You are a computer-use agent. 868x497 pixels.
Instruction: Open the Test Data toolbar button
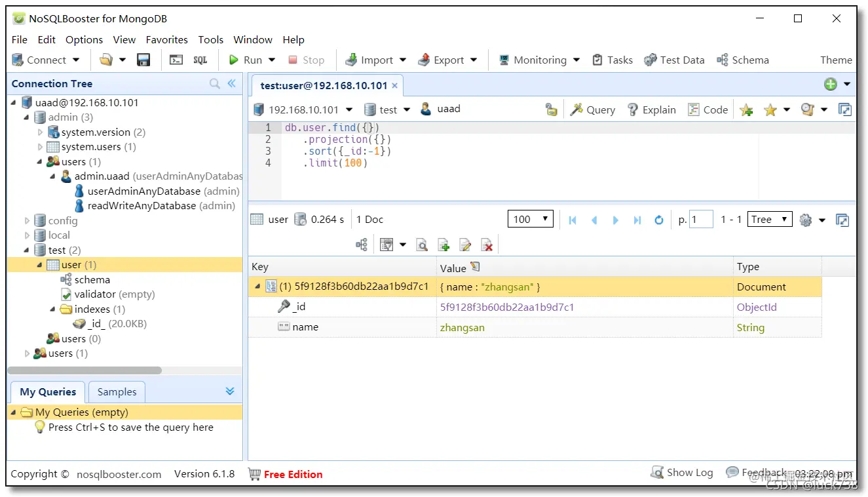tap(674, 60)
